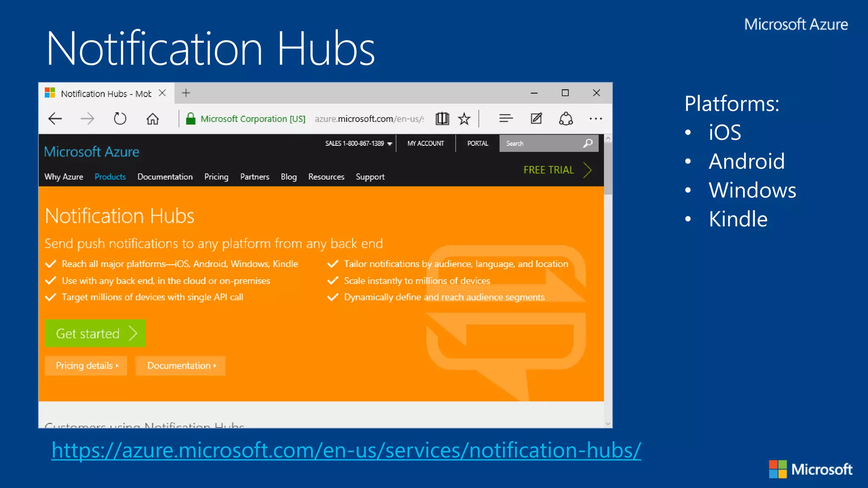
Task: Make a Web Note pencil icon
Action: pyautogui.click(x=537, y=119)
